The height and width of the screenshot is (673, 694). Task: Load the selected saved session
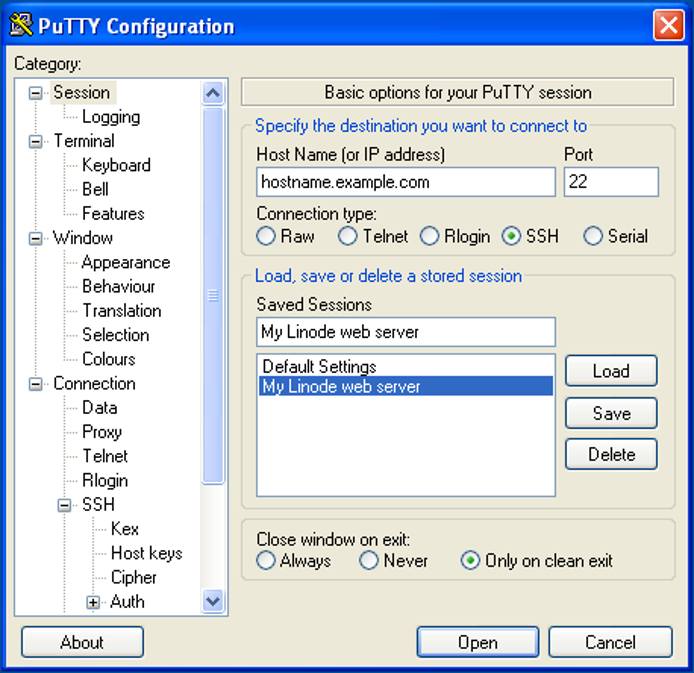pos(610,371)
